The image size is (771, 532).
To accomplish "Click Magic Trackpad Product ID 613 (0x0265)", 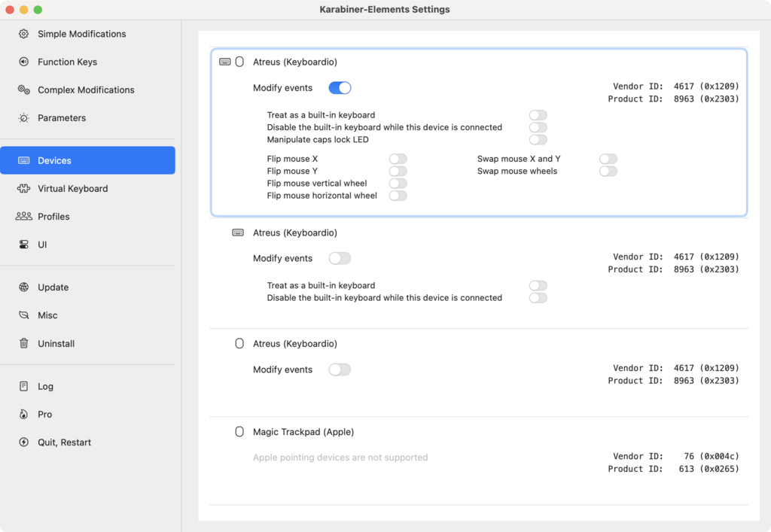I will [x=673, y=469].
